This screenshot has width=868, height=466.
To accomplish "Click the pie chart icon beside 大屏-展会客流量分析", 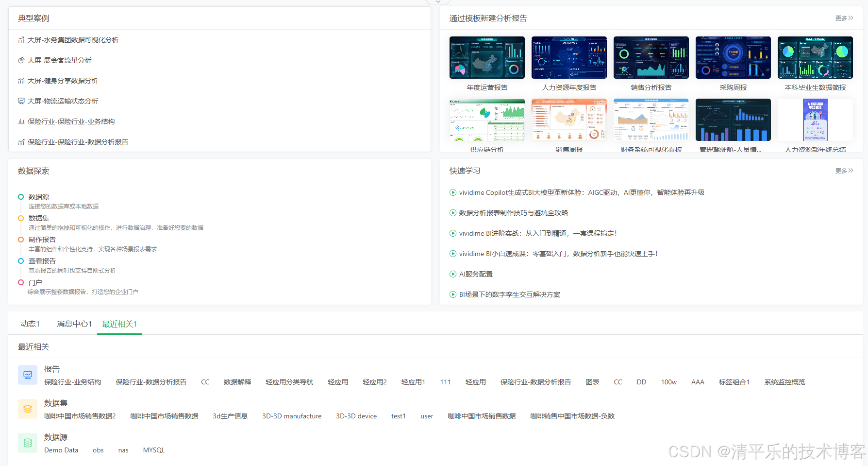I will pyautogui.click(x=21, y=60).
